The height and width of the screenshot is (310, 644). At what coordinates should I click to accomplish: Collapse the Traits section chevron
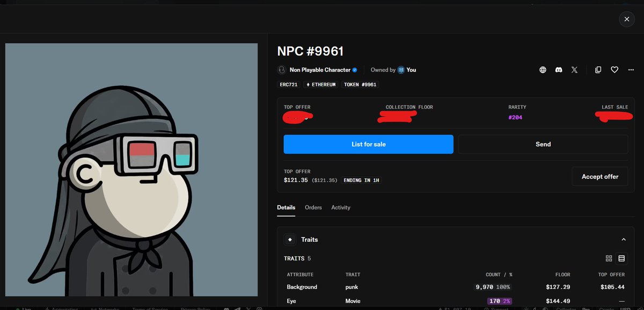(624, 240)
